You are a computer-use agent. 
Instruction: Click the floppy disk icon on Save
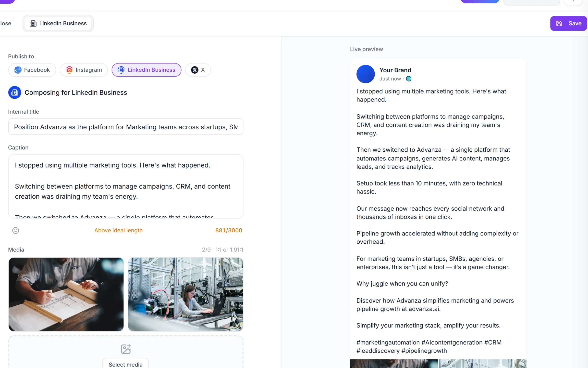click(559, 23)
